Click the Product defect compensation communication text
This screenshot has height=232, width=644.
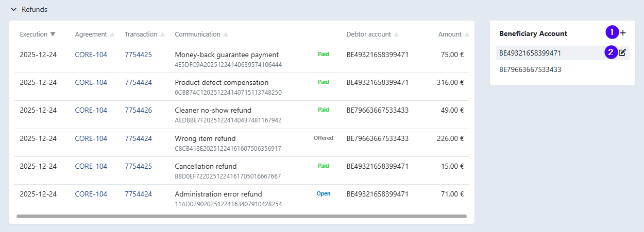[222, 82]
